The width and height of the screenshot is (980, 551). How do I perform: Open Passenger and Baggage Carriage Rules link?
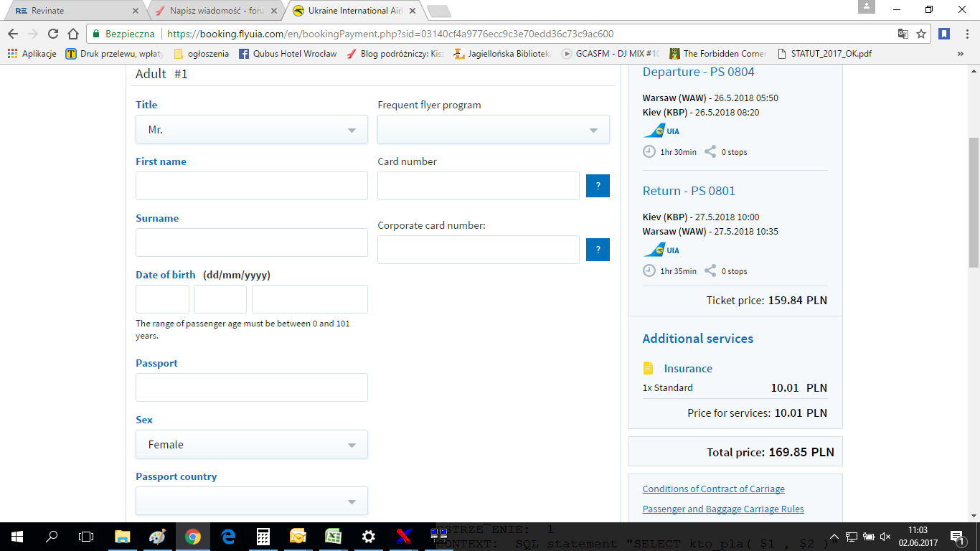[x=723, y=509]
